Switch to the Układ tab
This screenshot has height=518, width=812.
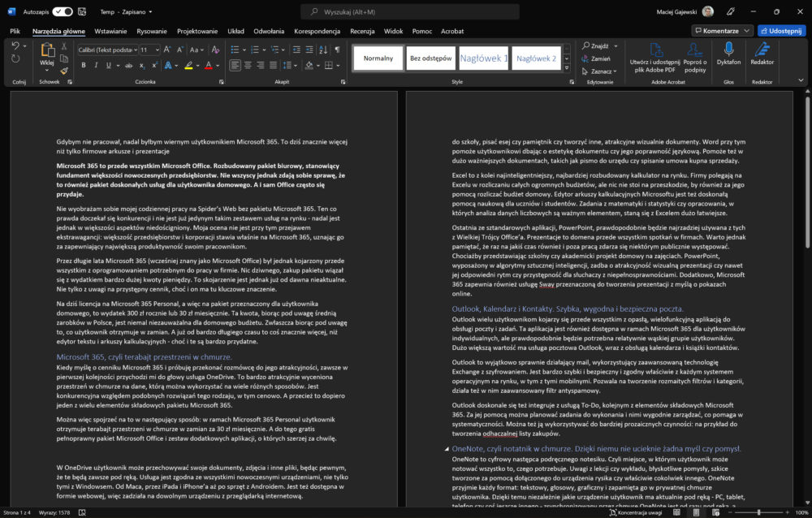(235, 31)
